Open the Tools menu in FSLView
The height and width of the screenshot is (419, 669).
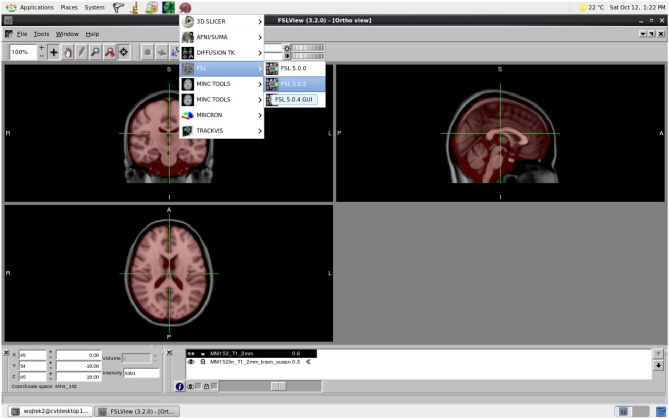click(x=41, y=34)
